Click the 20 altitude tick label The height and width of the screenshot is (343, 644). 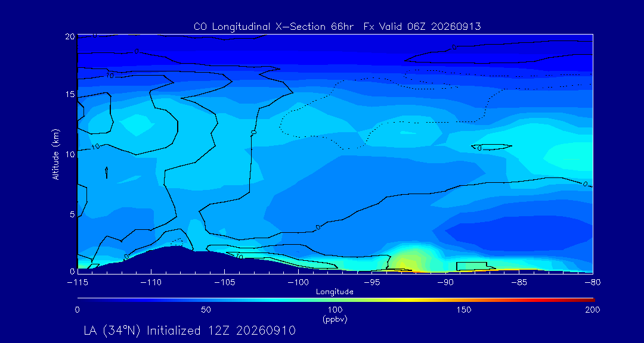point(70,36)
